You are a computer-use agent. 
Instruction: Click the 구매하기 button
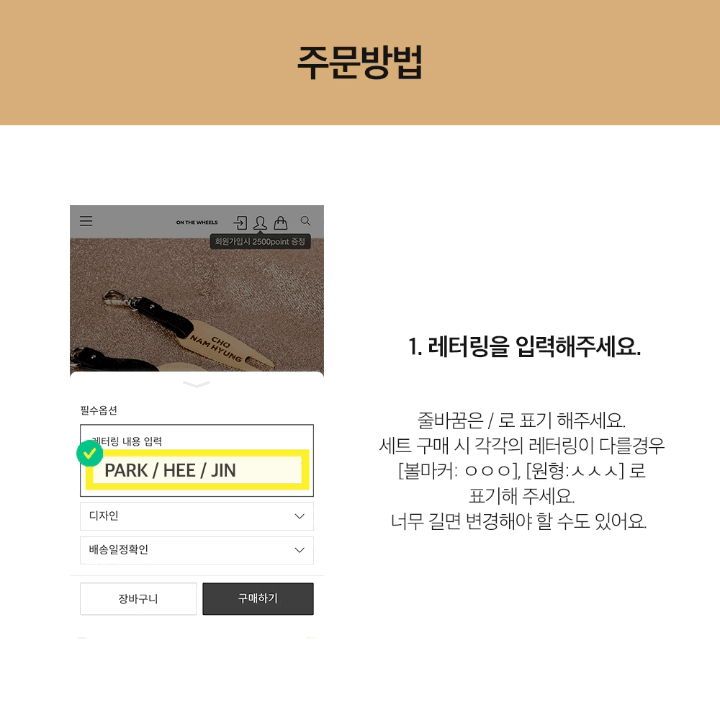(x=258, y=599)
